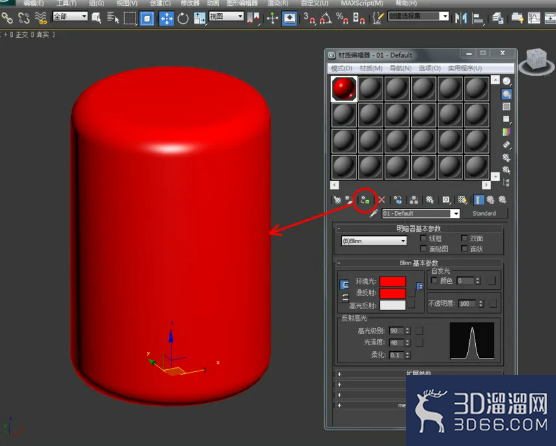Open the (B)Blinn shader dropdown
This screenshot has width=556, height=446.
[374, 241]
